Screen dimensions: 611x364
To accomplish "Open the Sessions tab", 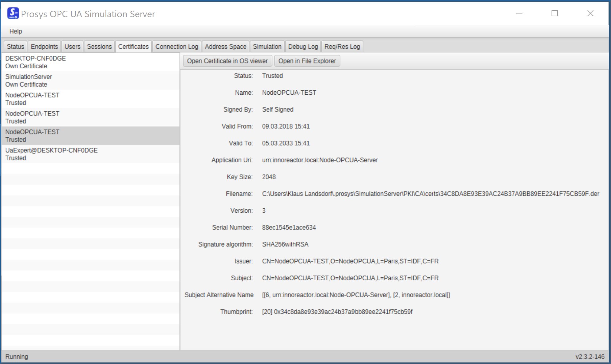I will [99, 46].
